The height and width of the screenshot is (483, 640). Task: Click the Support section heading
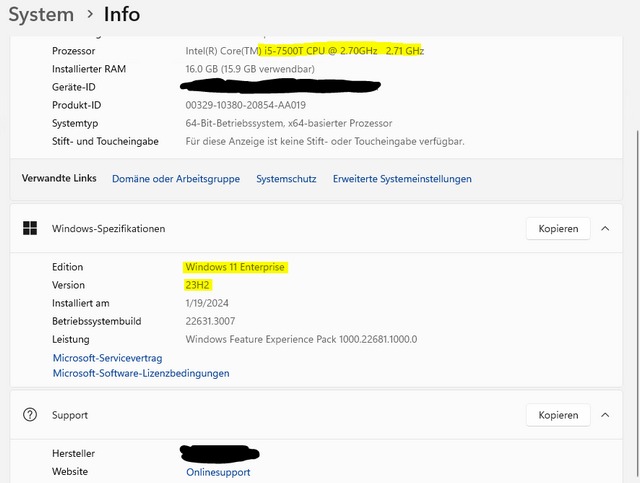pos(70,415)
